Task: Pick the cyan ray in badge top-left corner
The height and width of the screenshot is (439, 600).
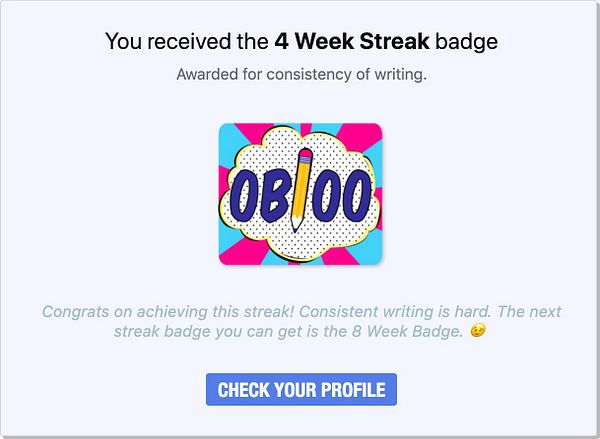Action: point(229,140)
